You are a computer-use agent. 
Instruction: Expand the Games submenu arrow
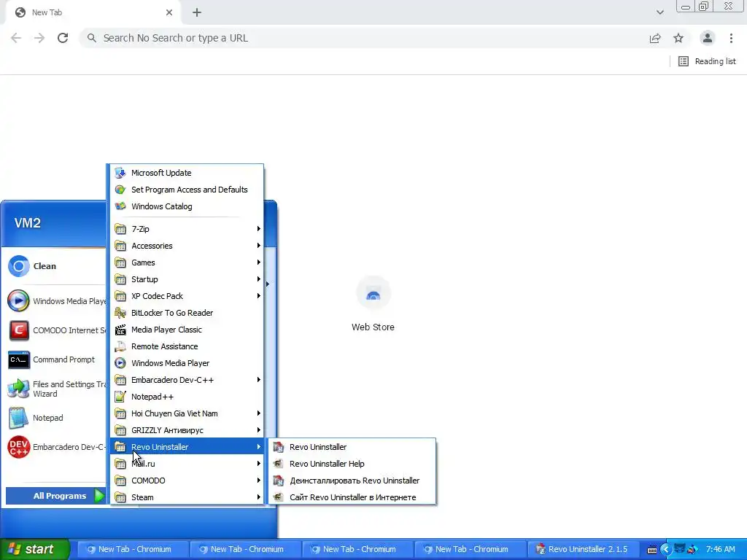point(259,262)
